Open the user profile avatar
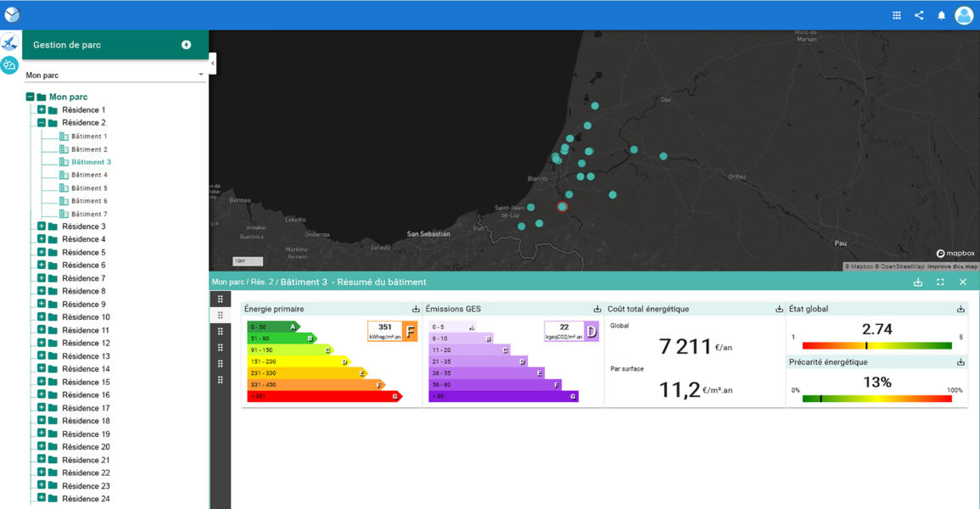 point(965,15)
